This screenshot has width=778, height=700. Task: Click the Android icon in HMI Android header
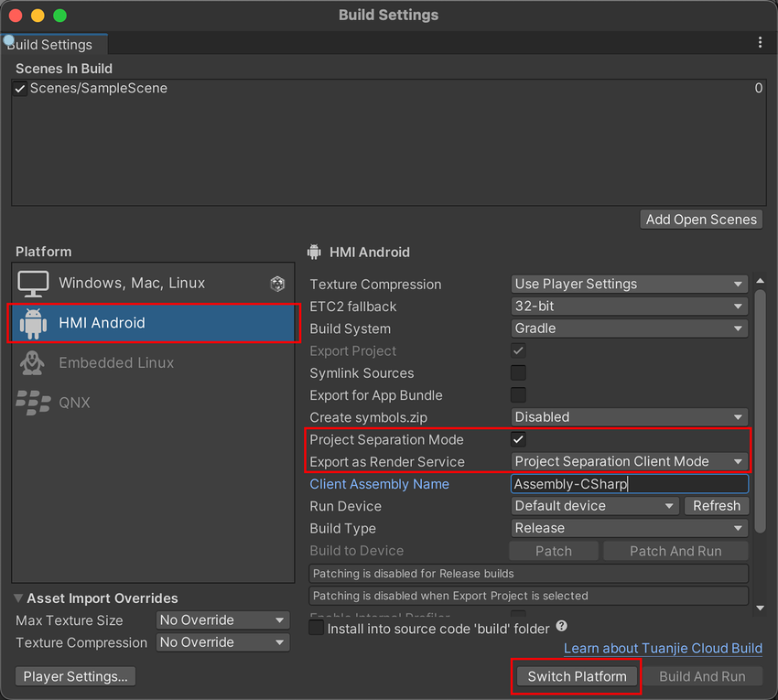[315, 253]
